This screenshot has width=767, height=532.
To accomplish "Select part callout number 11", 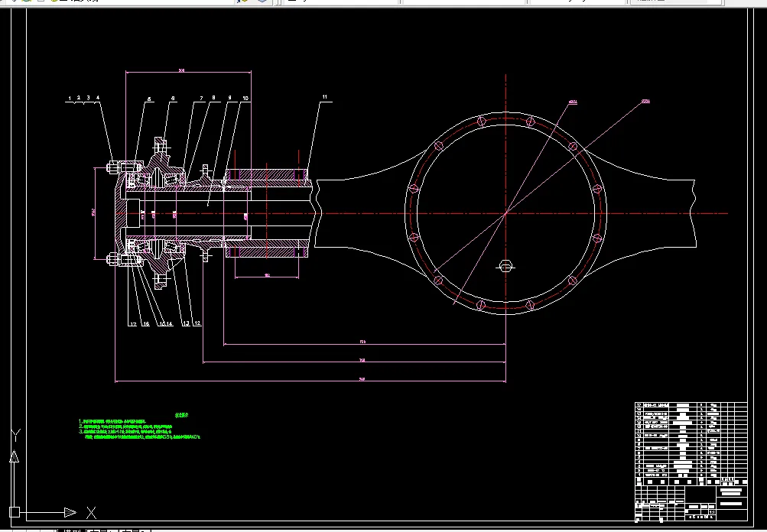I will tap(325, 97).
